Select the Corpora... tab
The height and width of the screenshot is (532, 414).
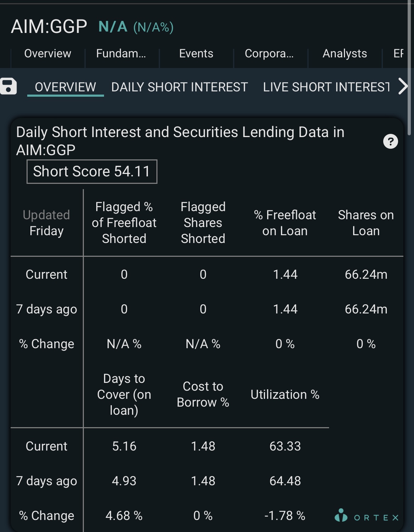(x=269, y=53)
